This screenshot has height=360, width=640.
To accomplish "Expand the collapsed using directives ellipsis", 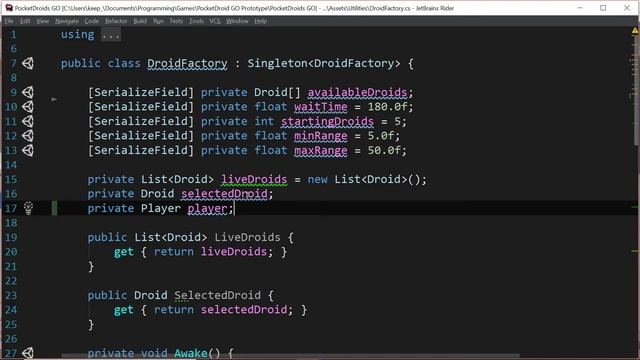I will coord(111,35).
